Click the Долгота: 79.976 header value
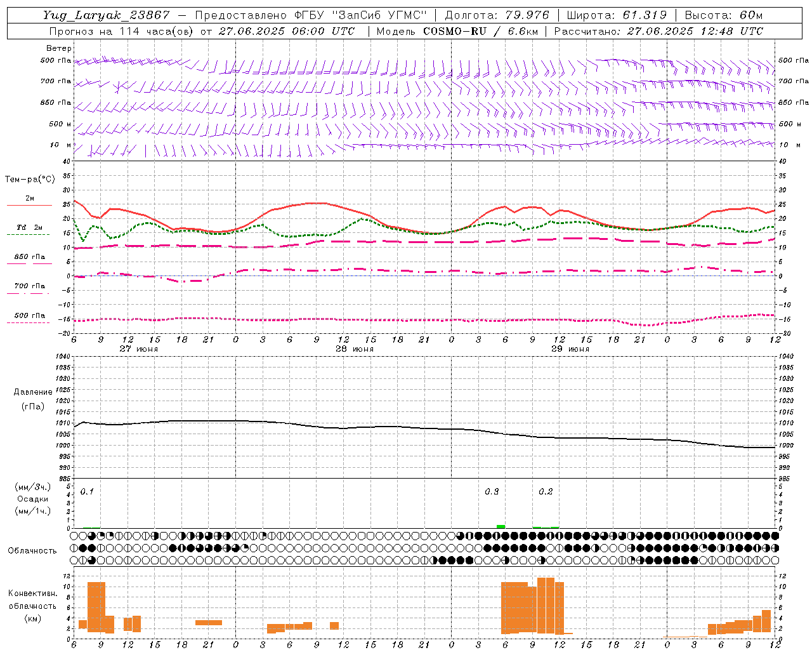812x650 pixels. [497, 15]
